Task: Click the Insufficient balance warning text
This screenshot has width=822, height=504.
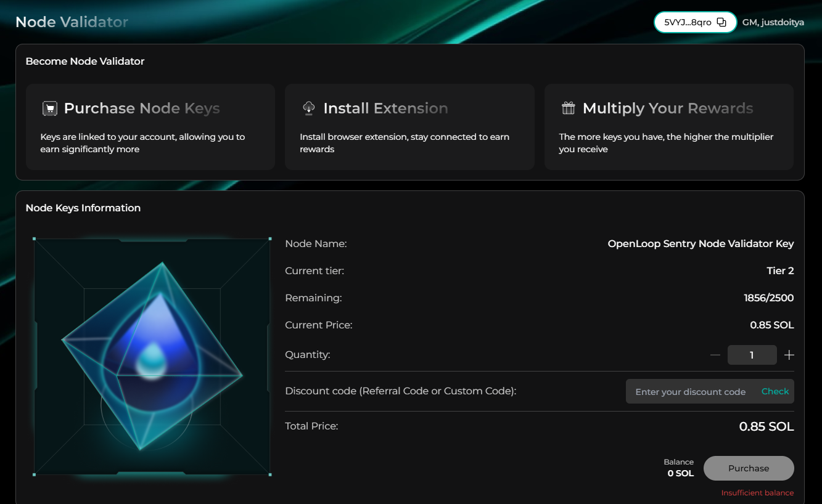Action: point(758,493)
